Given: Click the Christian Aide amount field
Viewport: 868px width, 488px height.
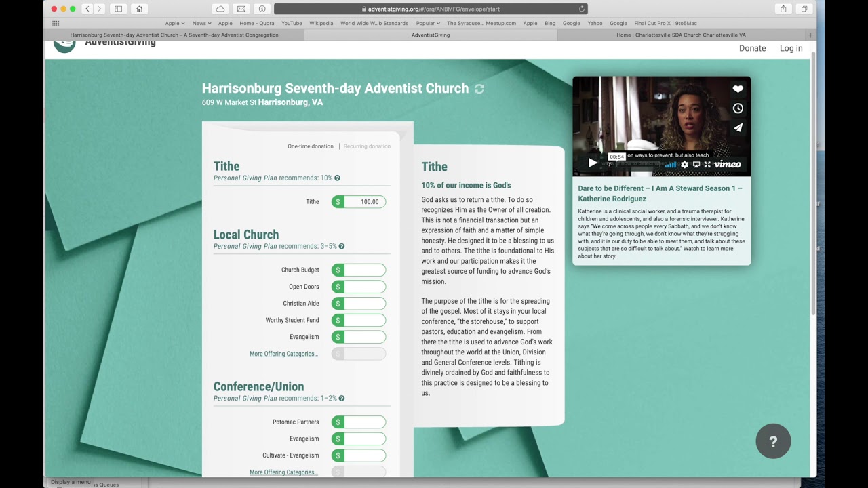Looking at the screenshot, I should pyautogui.click(x=359, y=304).
